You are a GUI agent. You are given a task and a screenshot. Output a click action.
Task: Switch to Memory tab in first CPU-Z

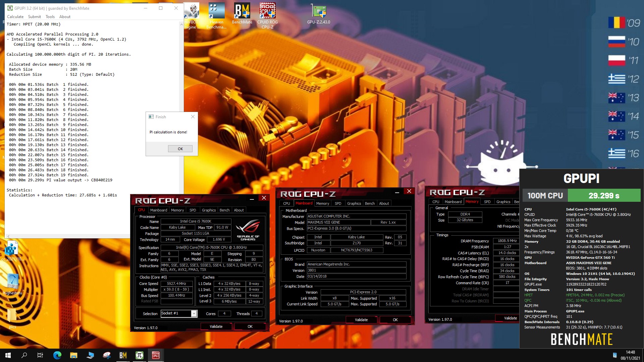(177, 210)
